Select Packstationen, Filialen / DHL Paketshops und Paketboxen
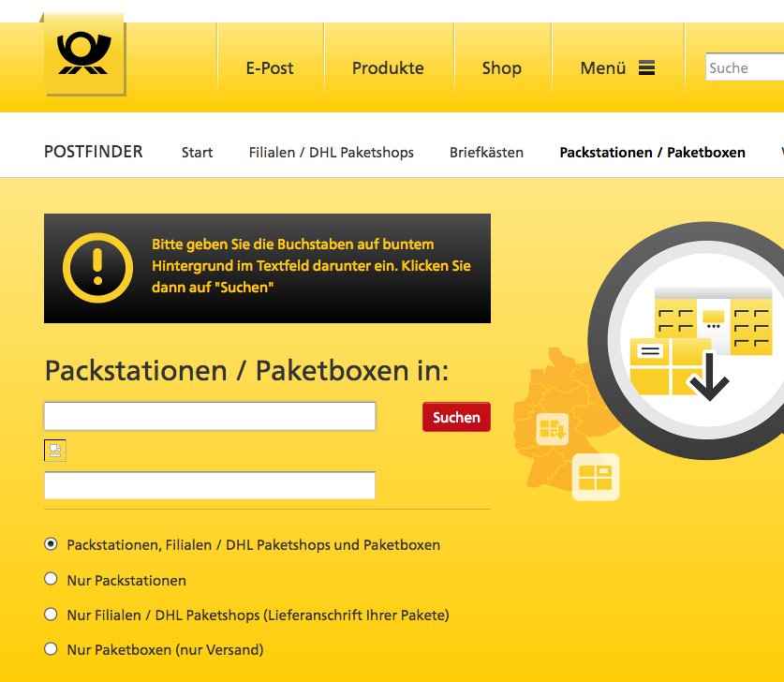The width and height of the screenshot is (784, 682). pyautogui.click(x=51, y=544)
